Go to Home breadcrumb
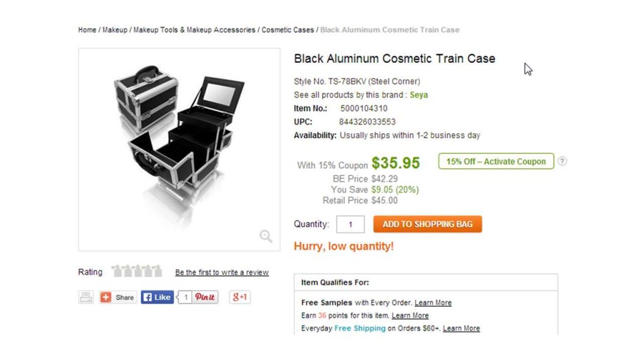The image size is (644, 362). coord(87,30)
